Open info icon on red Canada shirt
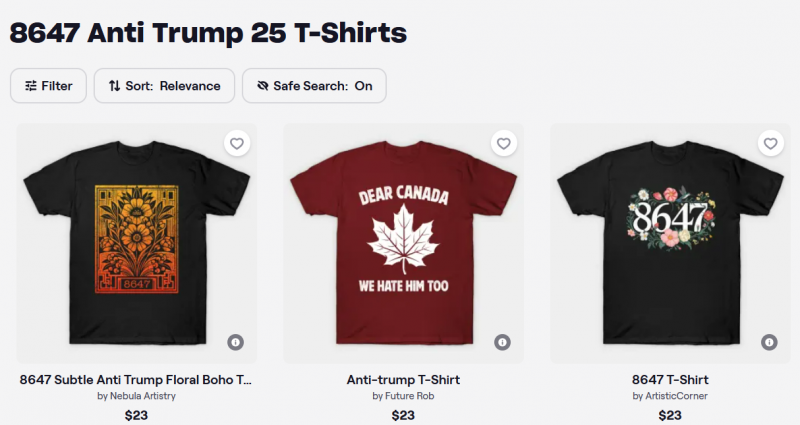800x425 pixels. pos(502,342)
